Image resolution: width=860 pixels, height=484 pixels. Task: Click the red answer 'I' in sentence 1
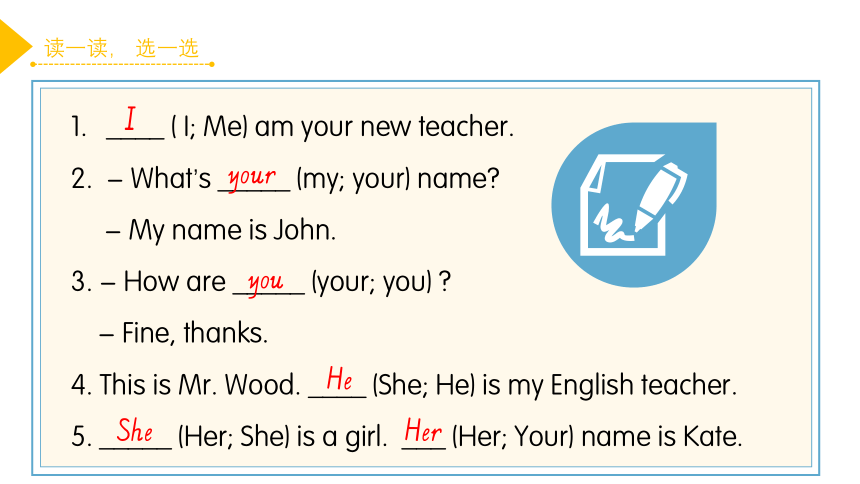(130, 119)
